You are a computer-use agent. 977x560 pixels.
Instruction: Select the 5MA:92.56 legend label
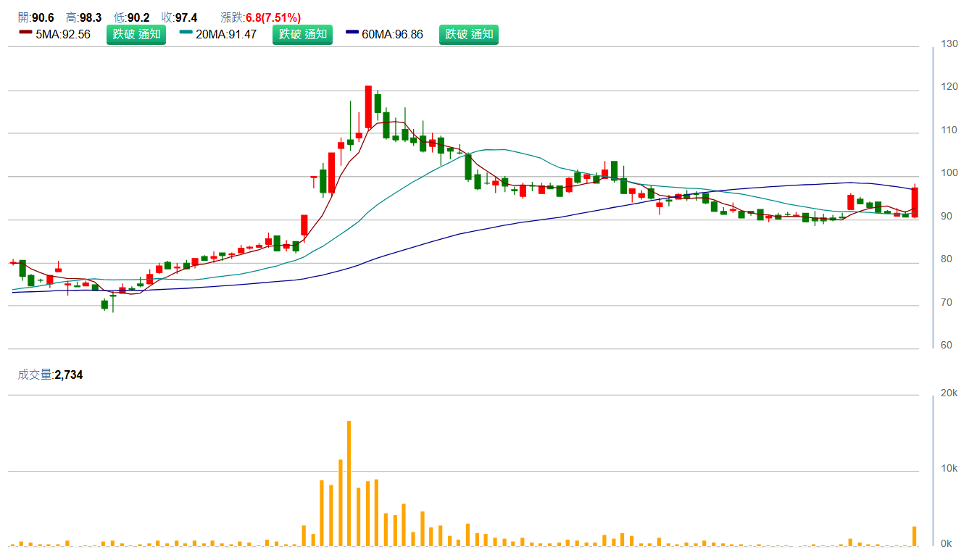pyautogui.click(x=63, y=34)
